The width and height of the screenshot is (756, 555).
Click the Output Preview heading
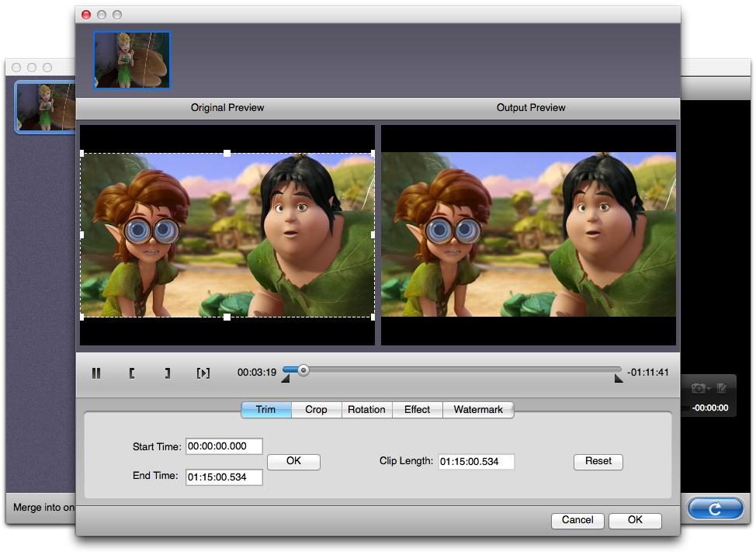(x=532, y=108)
